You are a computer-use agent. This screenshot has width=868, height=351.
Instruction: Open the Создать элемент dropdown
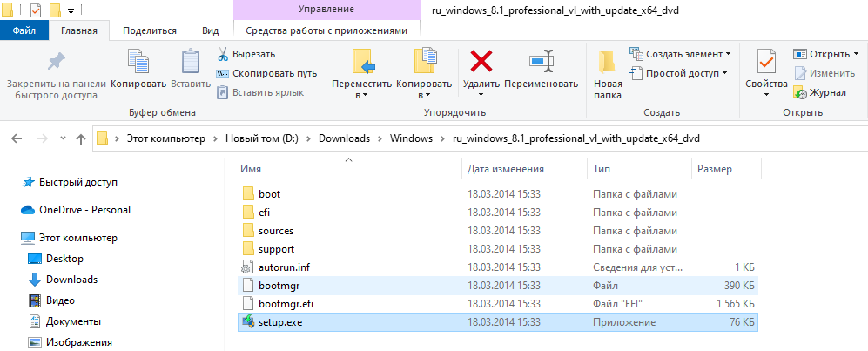[680, 54]
